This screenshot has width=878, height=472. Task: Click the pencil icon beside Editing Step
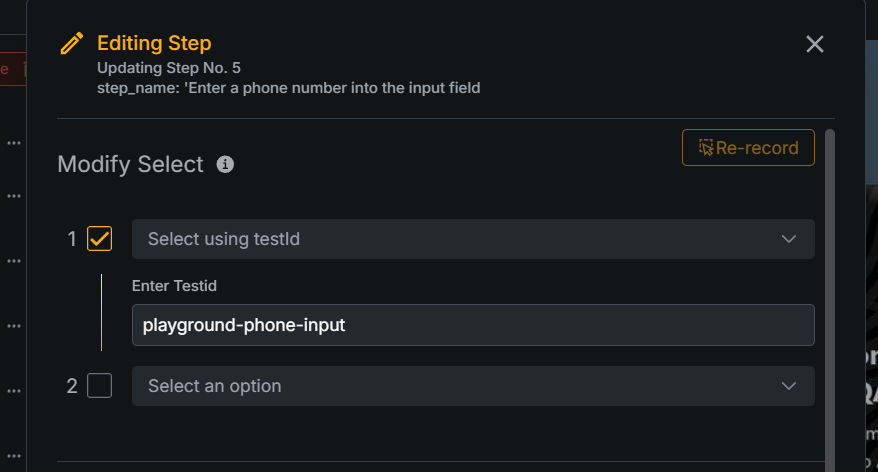point(71,44)
